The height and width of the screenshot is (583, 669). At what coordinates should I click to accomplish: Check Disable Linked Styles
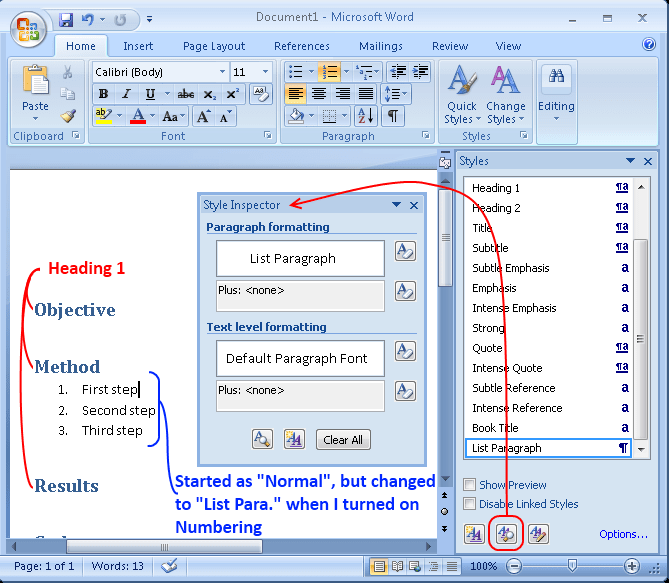(x=470, y=504)
